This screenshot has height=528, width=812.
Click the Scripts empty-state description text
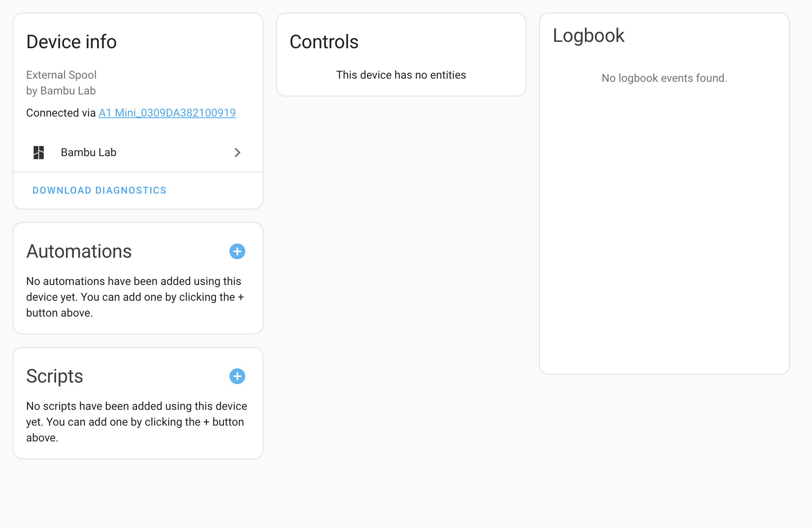pos(137,422)
